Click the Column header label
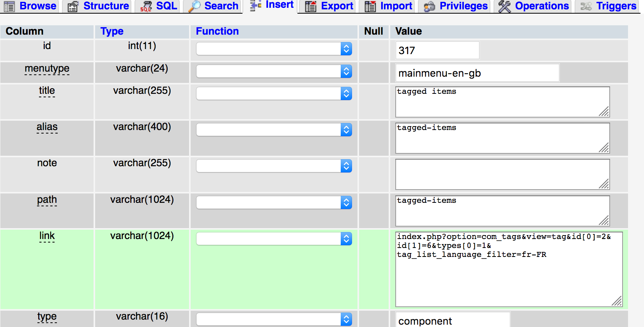 point(24,31)
